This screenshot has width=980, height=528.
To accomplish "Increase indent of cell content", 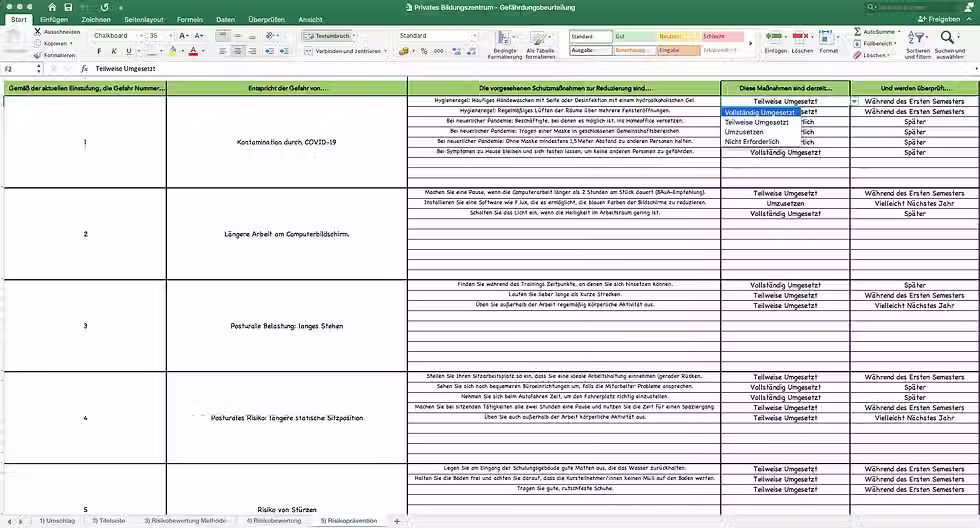I will click(284, 51).
